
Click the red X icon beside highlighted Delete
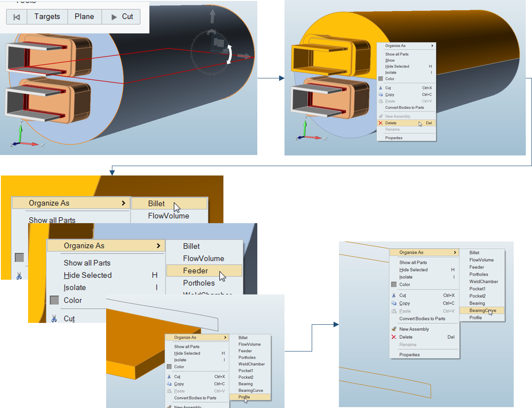pos(380,123)
